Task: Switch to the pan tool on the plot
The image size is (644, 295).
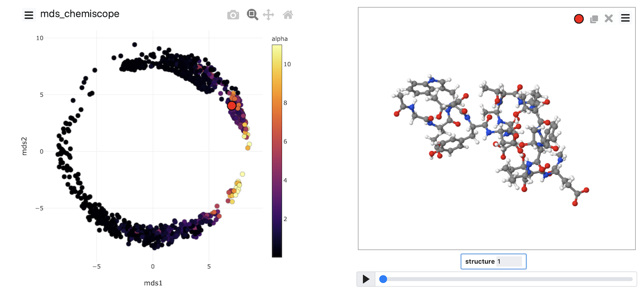Action: pos(268,14)
